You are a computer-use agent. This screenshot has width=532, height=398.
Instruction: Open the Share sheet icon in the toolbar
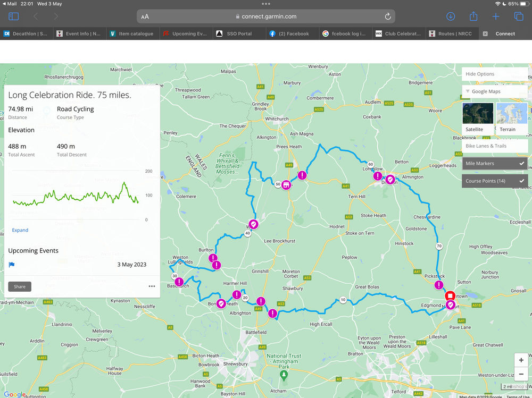pyautogui.click(x=473, y=16)
